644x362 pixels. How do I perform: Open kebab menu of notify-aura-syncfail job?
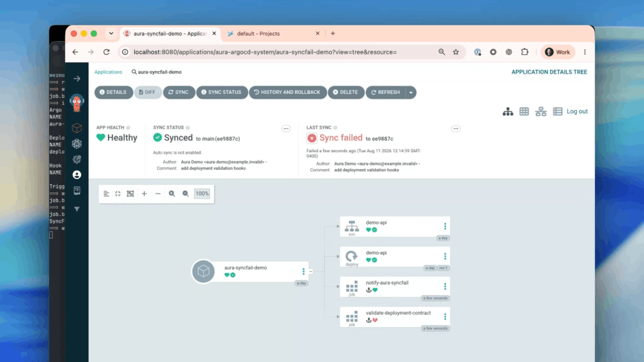[x=445, y=286]
